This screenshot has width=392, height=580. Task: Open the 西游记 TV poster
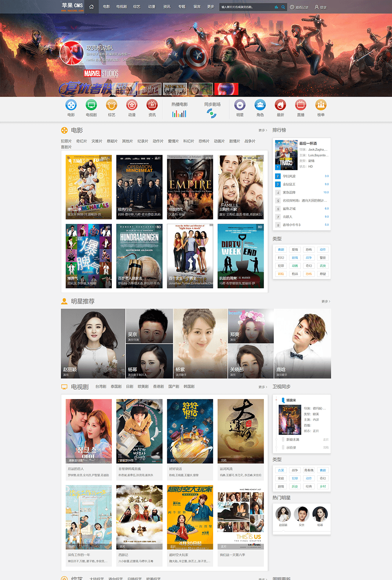pos(139,517)
